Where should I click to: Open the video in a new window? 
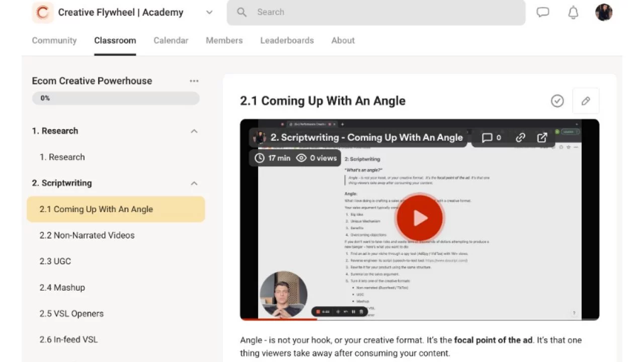point(542,137)
